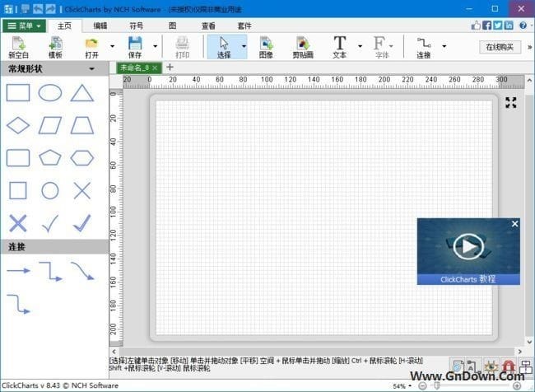Switch to the 图 tab
Viewport: 535px width, 392px height.
173,26
